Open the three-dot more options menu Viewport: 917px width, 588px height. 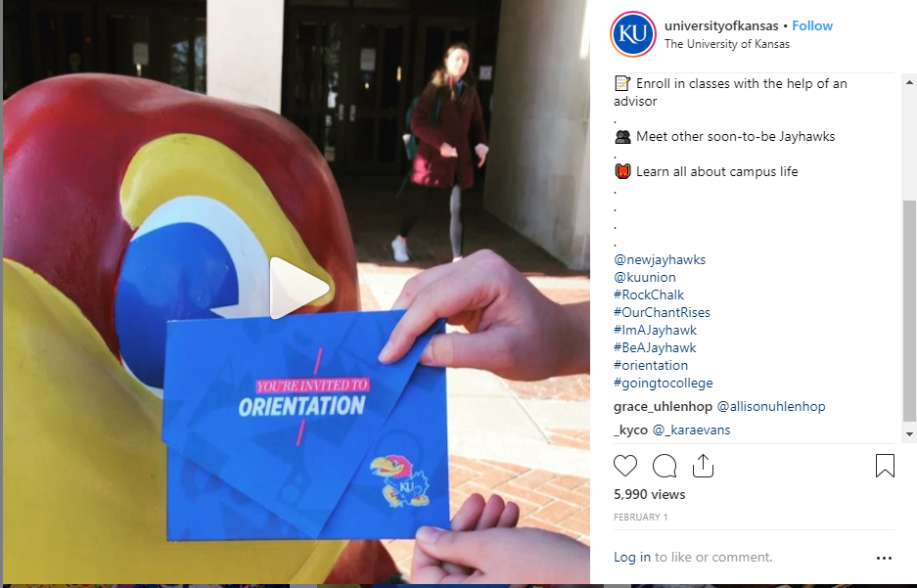click(885, 559)
